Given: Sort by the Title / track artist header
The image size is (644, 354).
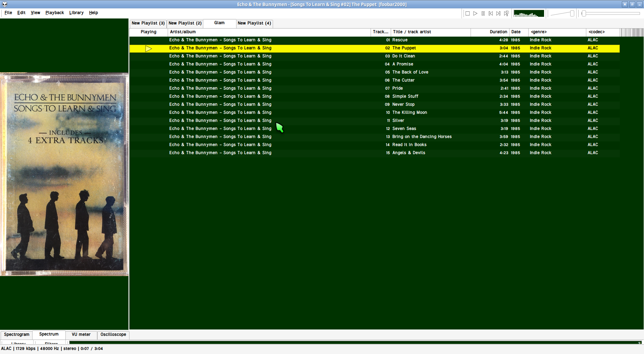Looking at the screenshot, I should 431,32.
